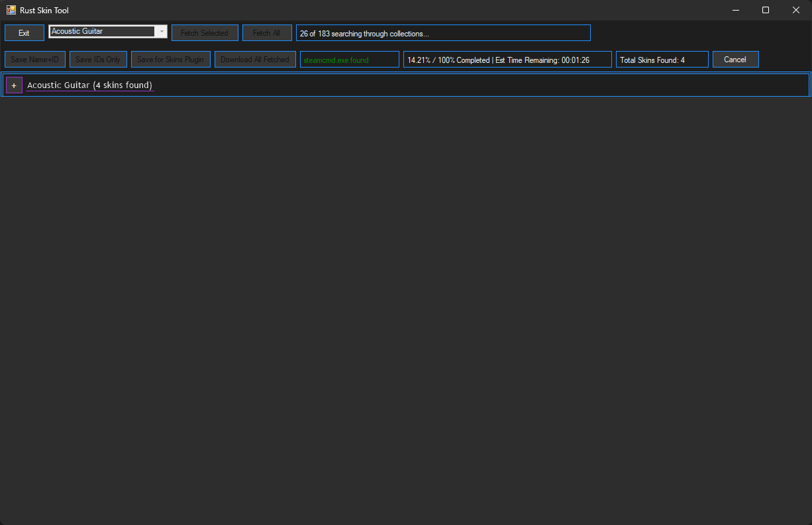The height and width of the screenshot is (525, 812).
Task: Minimize the Rust Skin Tool window
Action: (735, 10)
